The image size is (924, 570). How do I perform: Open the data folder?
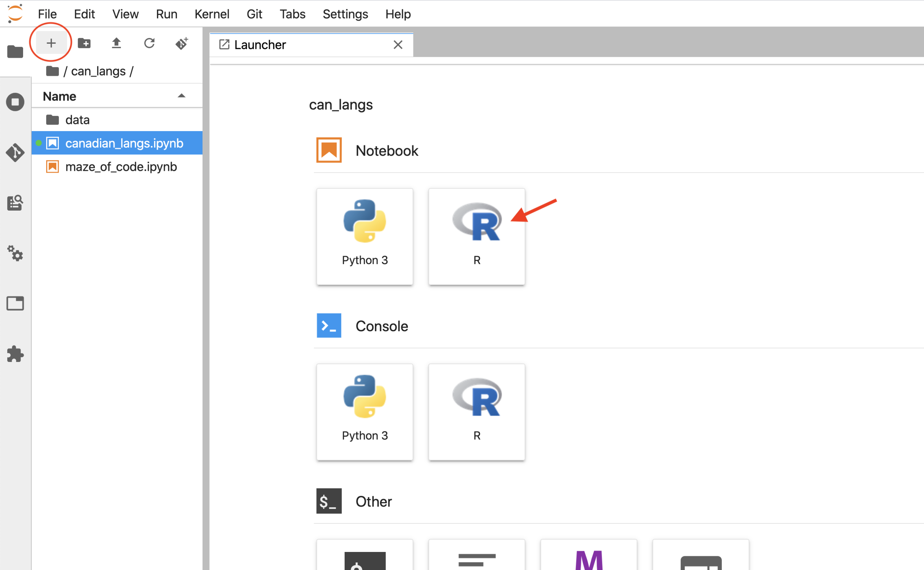pyautogui.click(x=77, y=120)
